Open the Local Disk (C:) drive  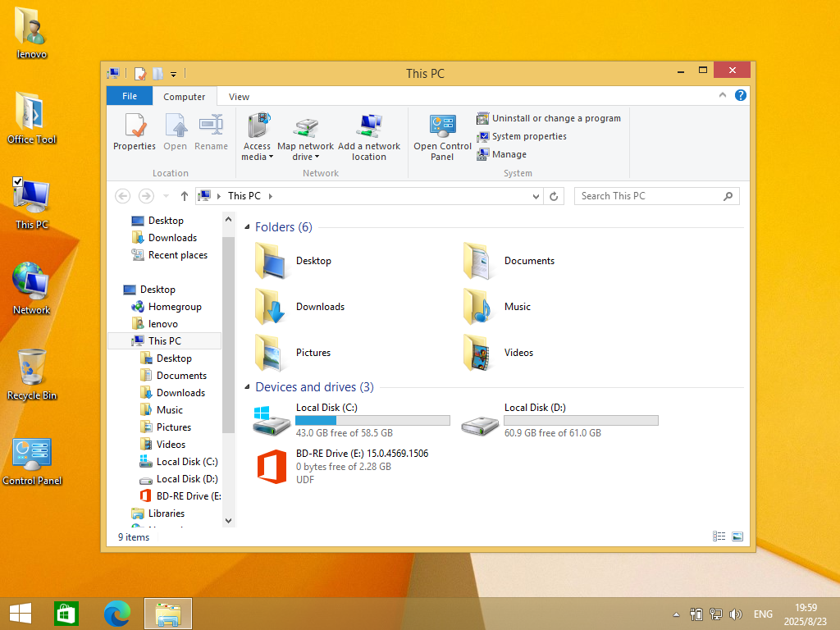point(272,419)
